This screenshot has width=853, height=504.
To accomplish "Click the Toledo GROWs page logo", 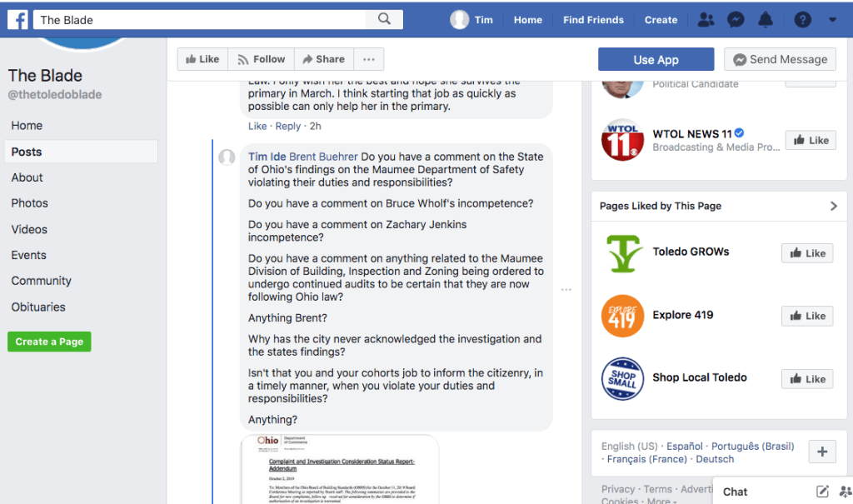I will 622,252.
